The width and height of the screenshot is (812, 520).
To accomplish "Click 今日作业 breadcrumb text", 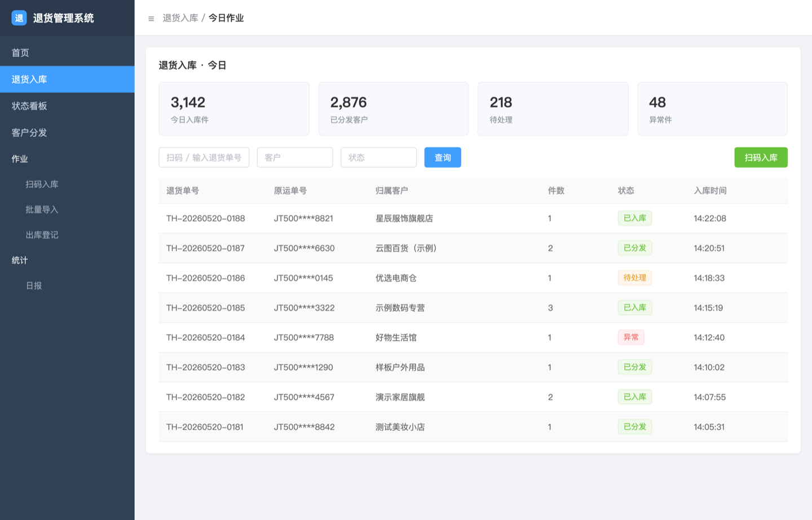I will [226, 18].
